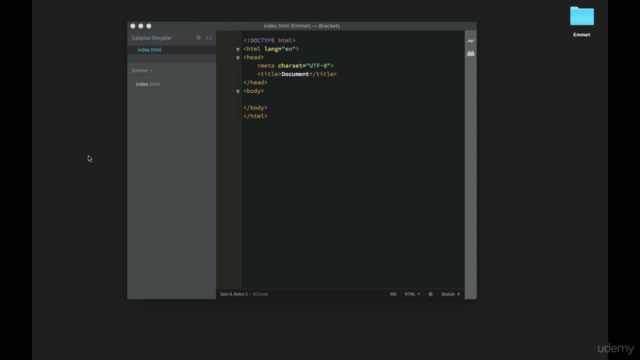Minimize the Brackets window

141,26
